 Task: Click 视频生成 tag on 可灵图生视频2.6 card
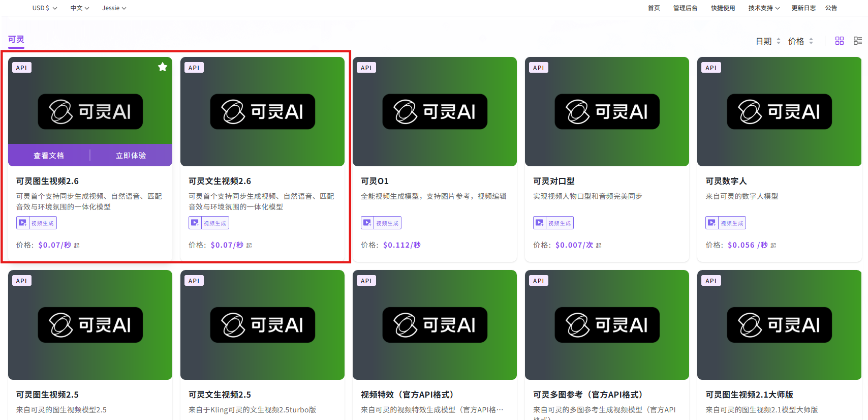click(37, 223)
